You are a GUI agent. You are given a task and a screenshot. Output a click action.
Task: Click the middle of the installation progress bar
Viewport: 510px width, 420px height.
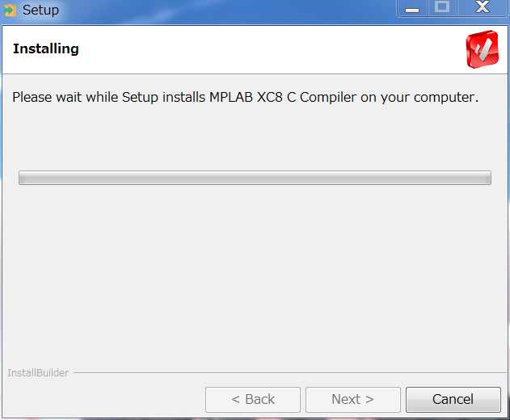click(255, 178)
